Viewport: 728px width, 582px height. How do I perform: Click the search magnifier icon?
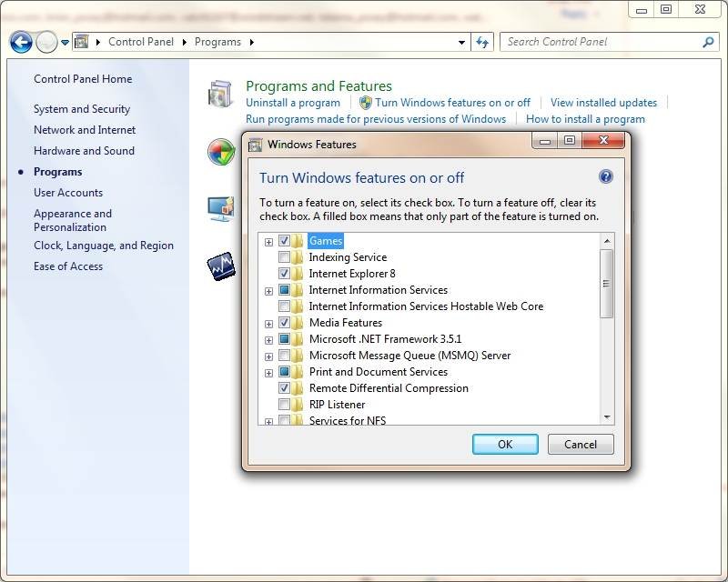pos(708,42)
